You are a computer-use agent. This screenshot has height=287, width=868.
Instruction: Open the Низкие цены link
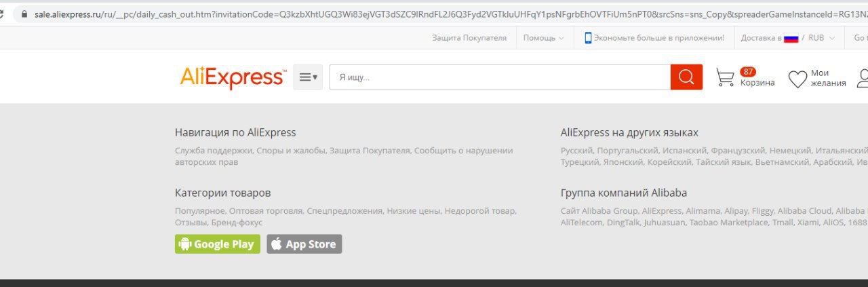click(414, 211)
